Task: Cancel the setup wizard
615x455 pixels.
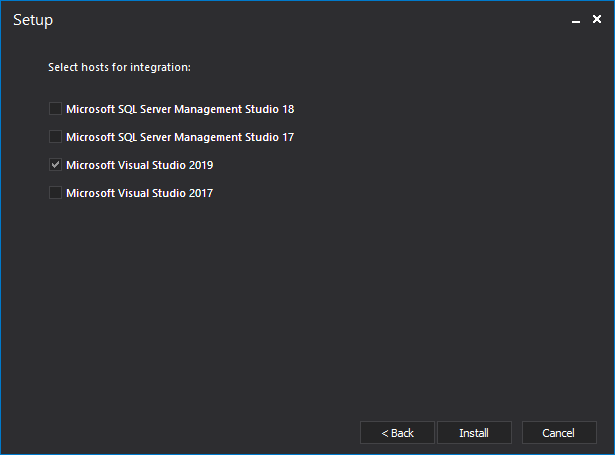Action: [559, 433]
